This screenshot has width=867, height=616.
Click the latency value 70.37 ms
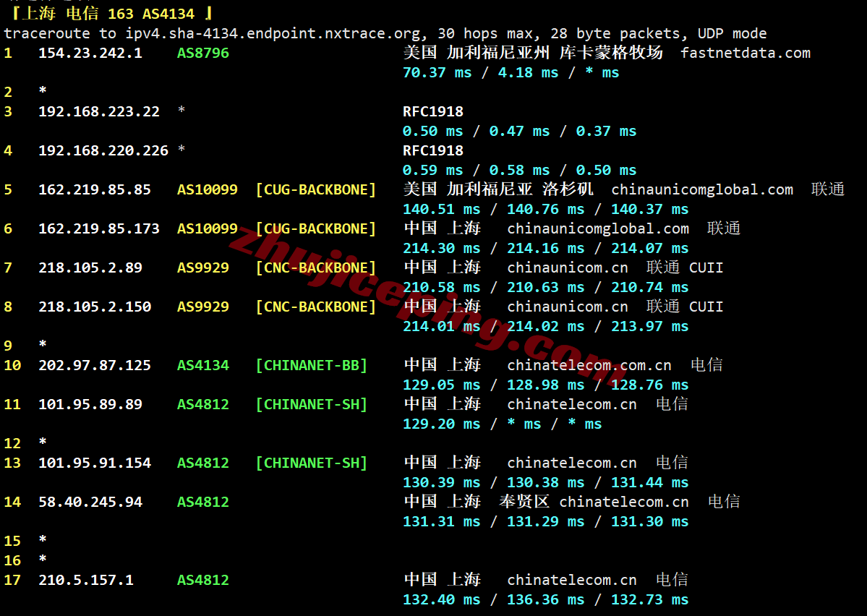click(437, 72)
